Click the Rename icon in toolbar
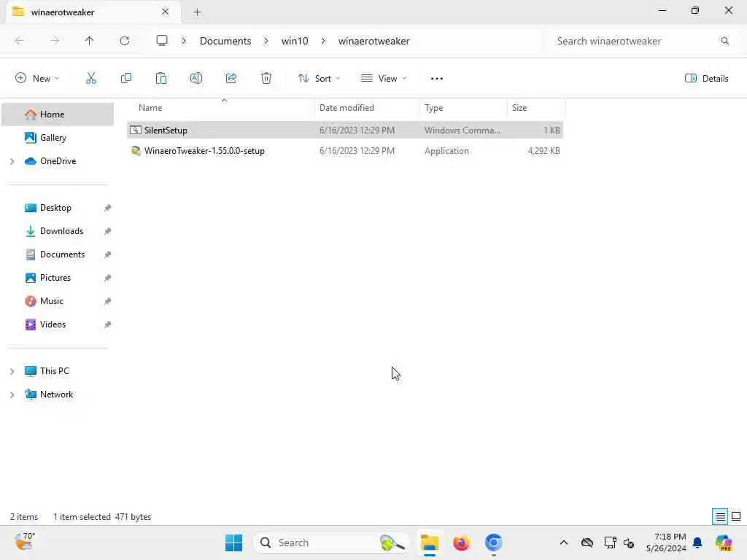Viewport: 747px width, 560px height. click(196, 79)
